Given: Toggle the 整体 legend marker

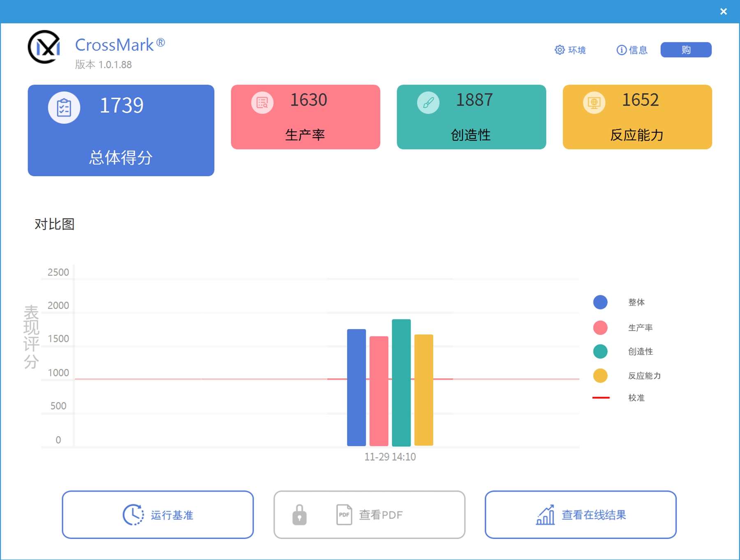Looking at the screenshot, I should point(600,302).
